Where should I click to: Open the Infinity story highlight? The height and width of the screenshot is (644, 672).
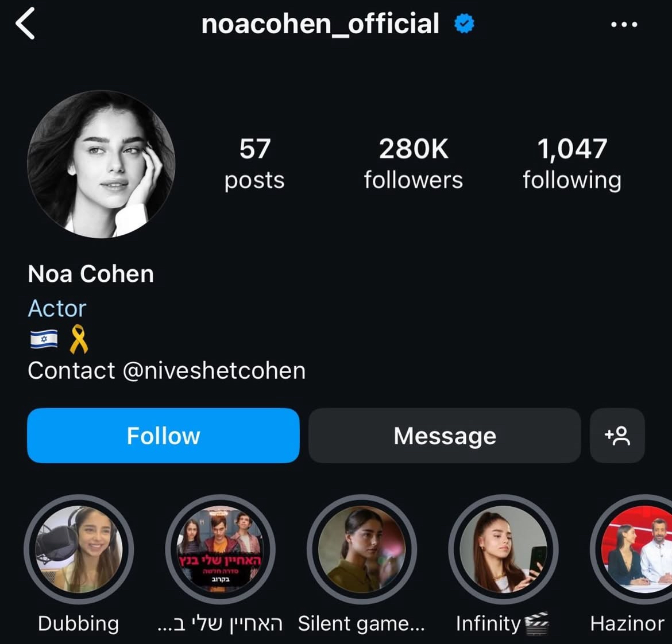click(x=503, y=549)
